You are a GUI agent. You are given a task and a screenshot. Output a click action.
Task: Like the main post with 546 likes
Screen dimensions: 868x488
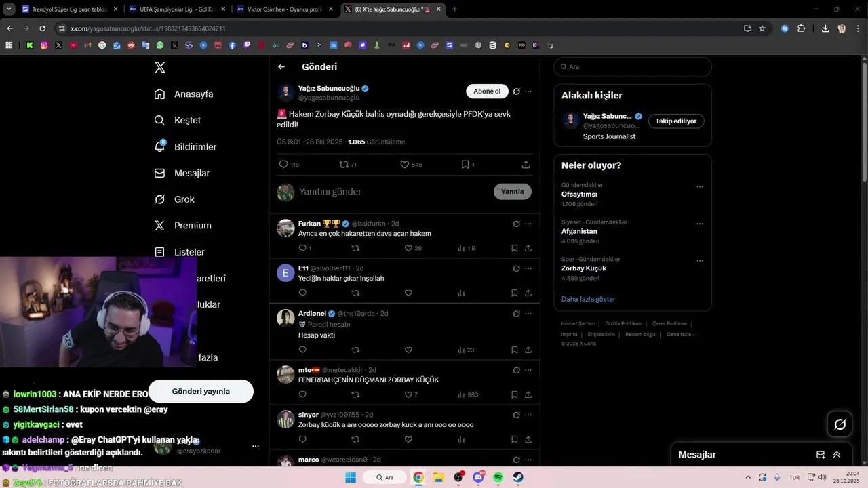pyautogui.click(x=405, y=165)
